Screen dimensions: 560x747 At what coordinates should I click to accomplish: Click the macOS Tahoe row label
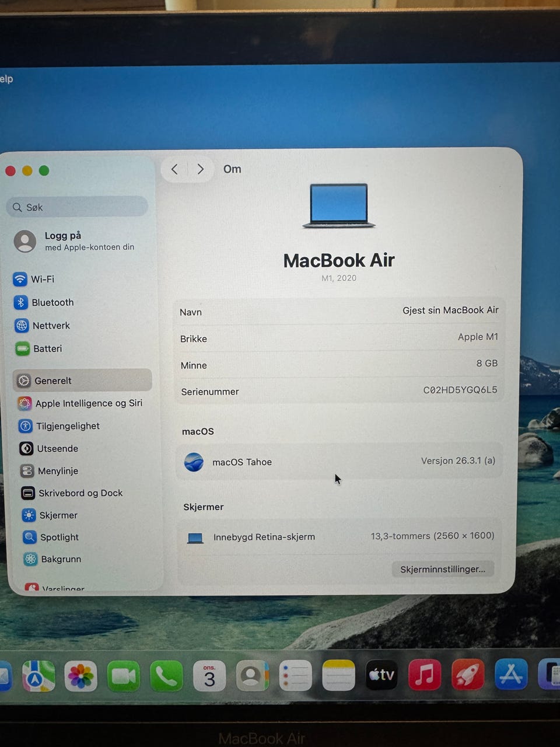coord(242,462)
